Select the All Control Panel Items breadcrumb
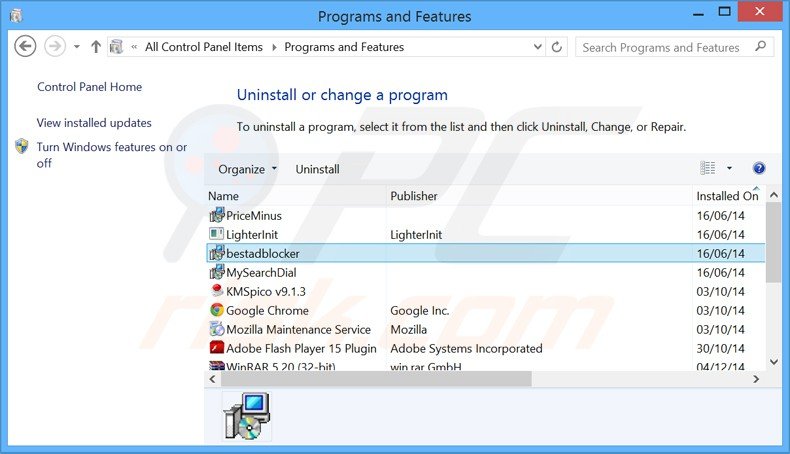Image resolution: width=790 pixels, height=454 pixels. [x=204, y=47]
